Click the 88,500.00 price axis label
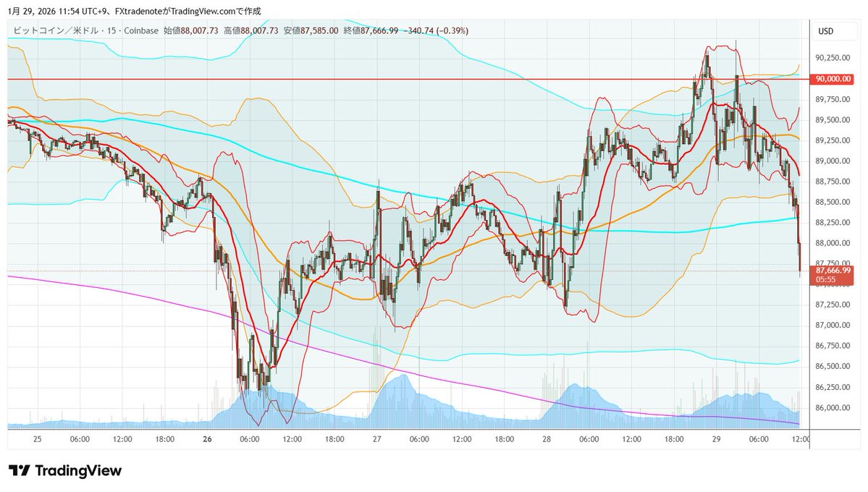The width and height of the screenshot is (868, 492). click(833, 202)
